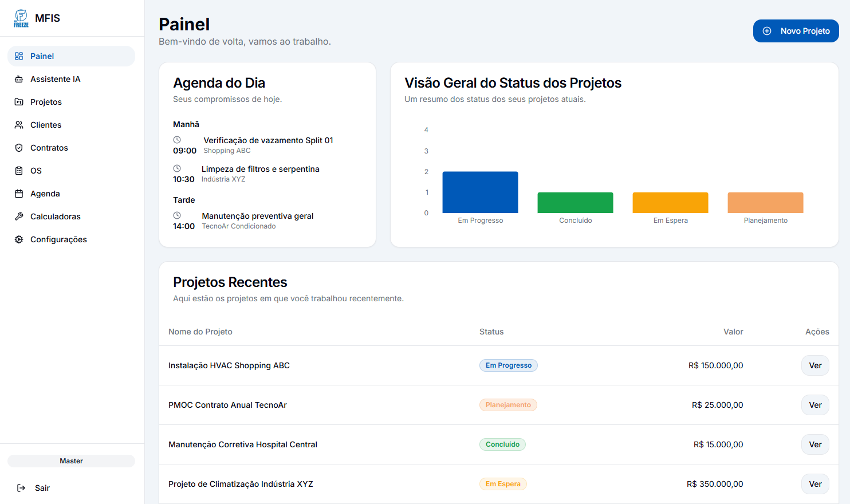Viewport: 850px width, 504px height.
Task: Click the MFIS Freeze logo icon
Action: click(21, 18)
